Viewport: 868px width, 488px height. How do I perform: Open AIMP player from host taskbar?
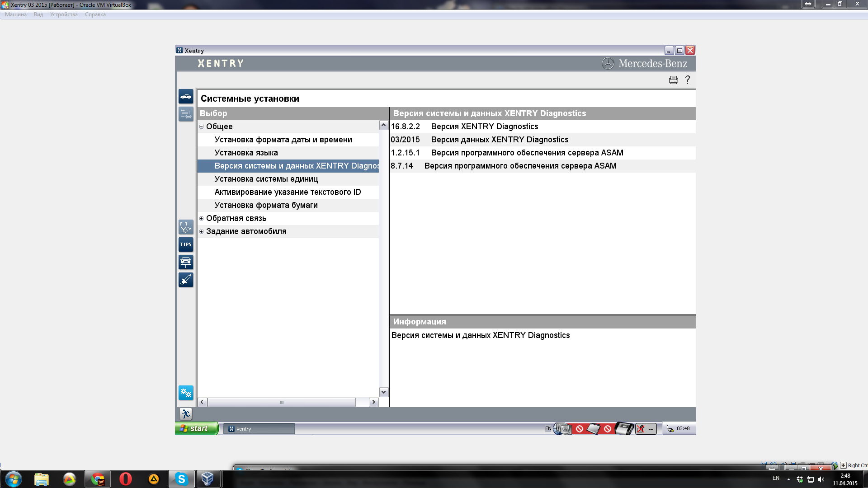pos(154,479)
